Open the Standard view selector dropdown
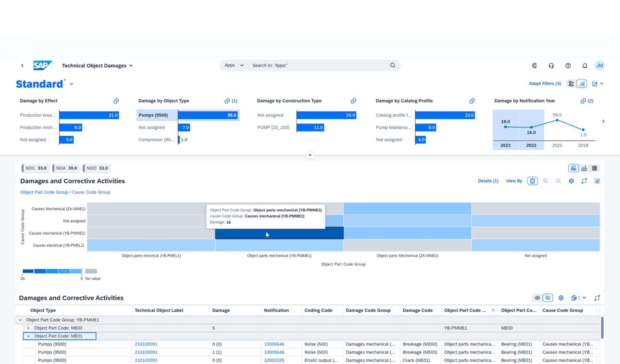This screenshot has width=620, height=364. point(71,84)
